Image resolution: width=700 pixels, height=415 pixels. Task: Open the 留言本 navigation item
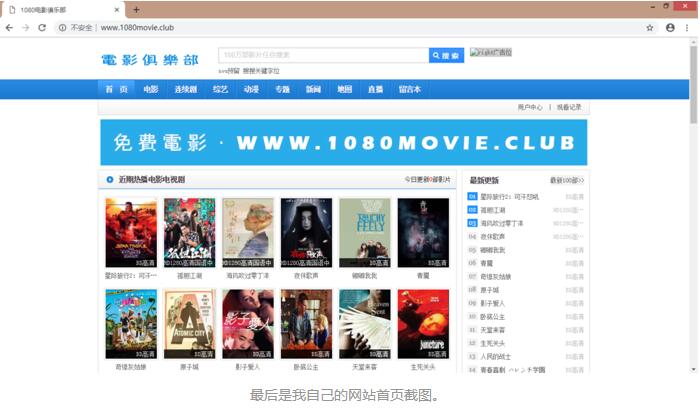(409, 89)
